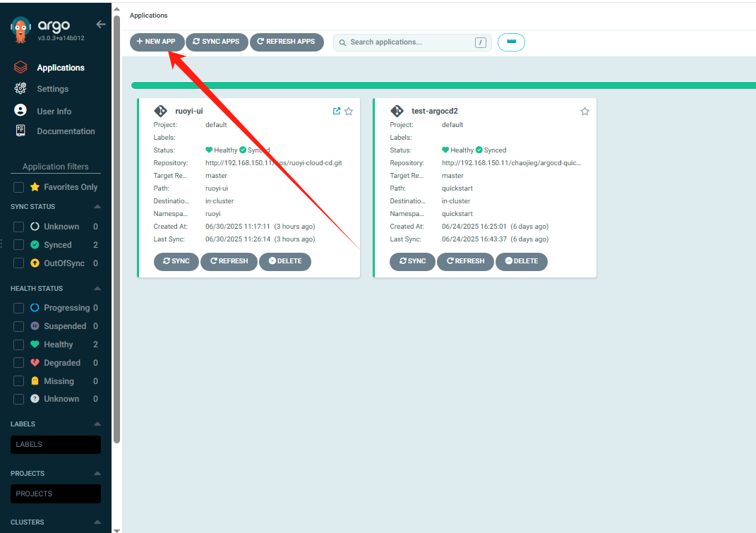756x533 pixels.
Task: Click the green health status bar
Action: tap(443, 85)
